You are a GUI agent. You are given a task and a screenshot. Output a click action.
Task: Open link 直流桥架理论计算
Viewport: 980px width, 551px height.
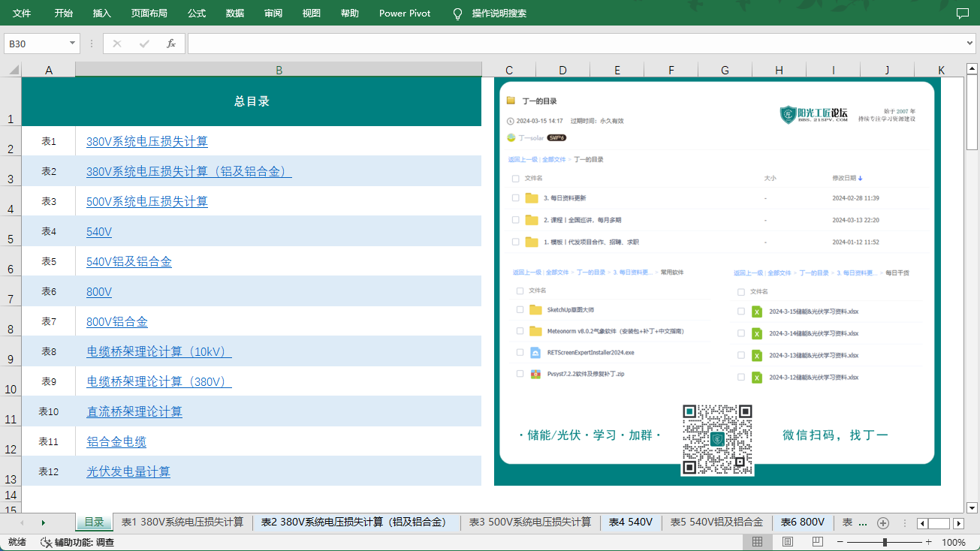134,411
